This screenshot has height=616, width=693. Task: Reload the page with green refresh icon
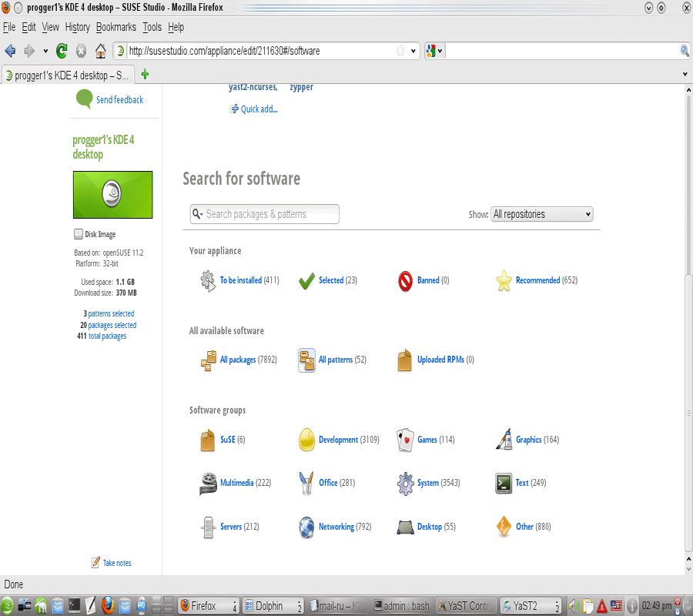point(62,51)
